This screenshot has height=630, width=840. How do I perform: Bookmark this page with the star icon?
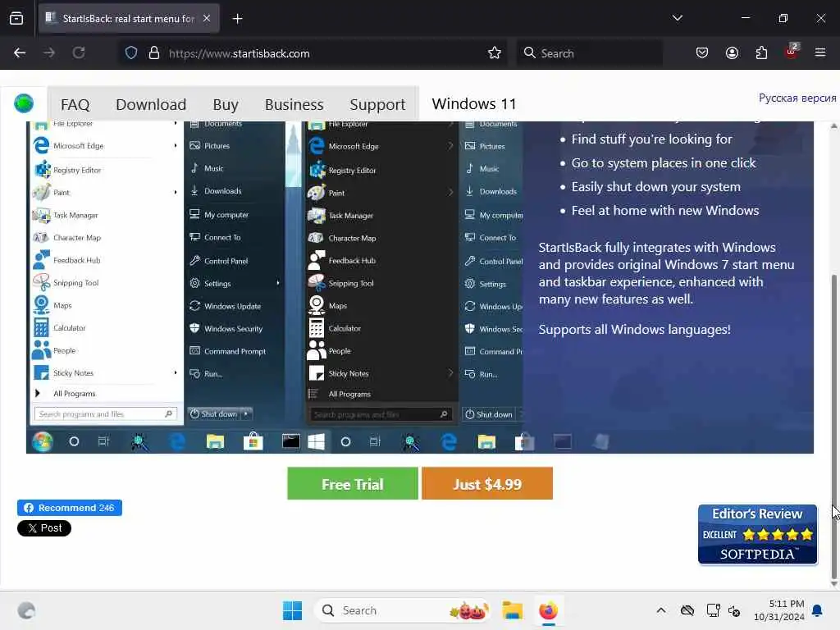[x=495, y=53]
